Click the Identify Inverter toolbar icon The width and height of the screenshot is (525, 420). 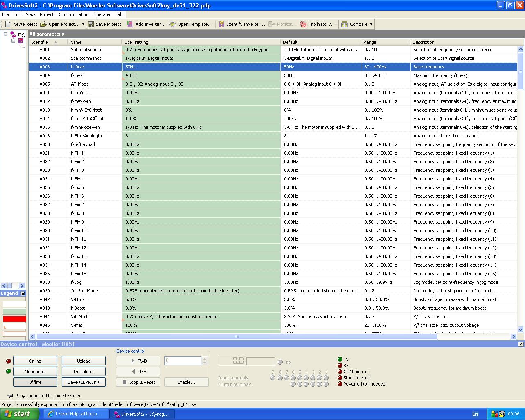coord(221,24)
